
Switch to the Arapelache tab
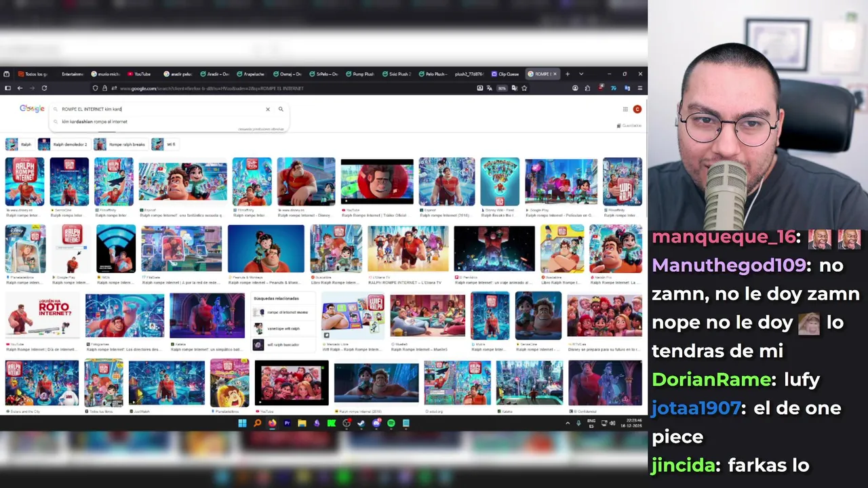click(250, 74)
